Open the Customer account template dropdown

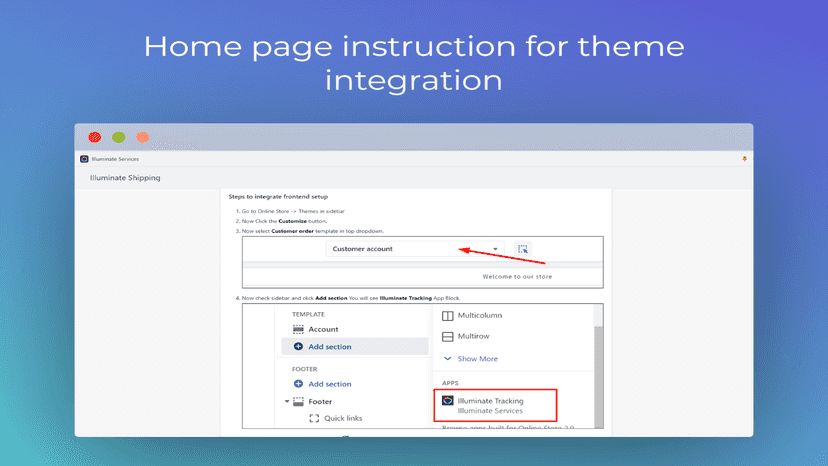point(415,249)
